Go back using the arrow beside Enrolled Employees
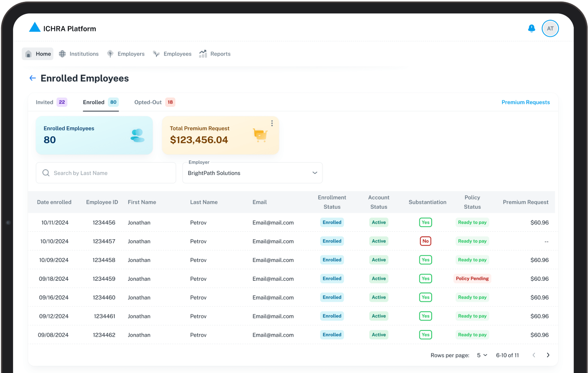588x373 pixels. coord(33,78)
